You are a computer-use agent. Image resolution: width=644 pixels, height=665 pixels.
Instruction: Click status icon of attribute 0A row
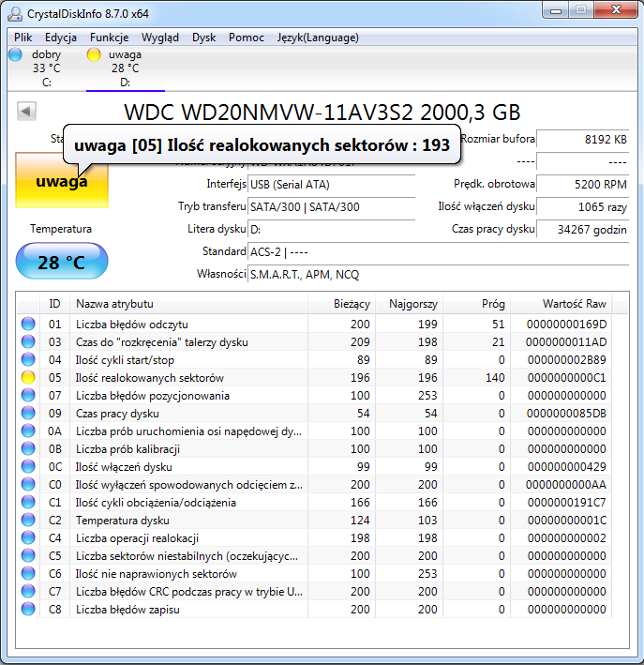[28, 431]
